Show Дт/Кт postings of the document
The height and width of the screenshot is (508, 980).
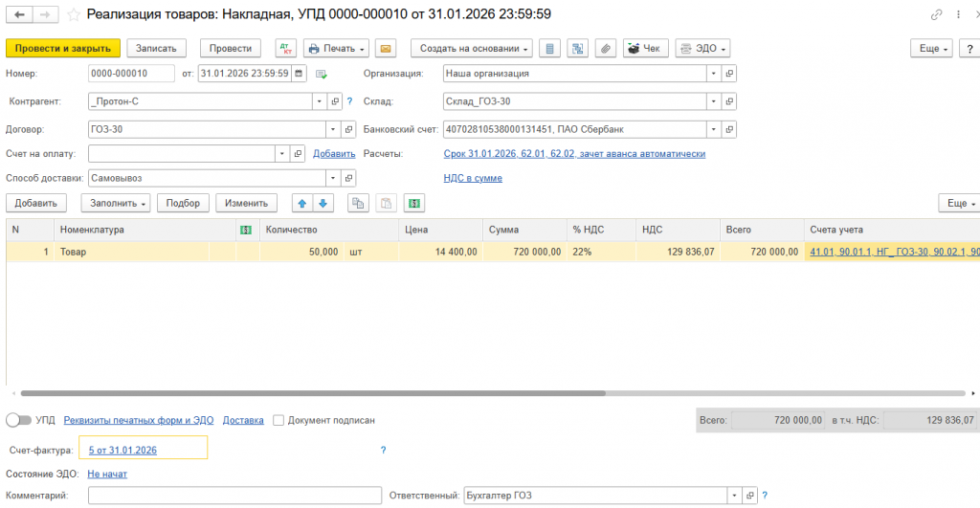(285, 48)
